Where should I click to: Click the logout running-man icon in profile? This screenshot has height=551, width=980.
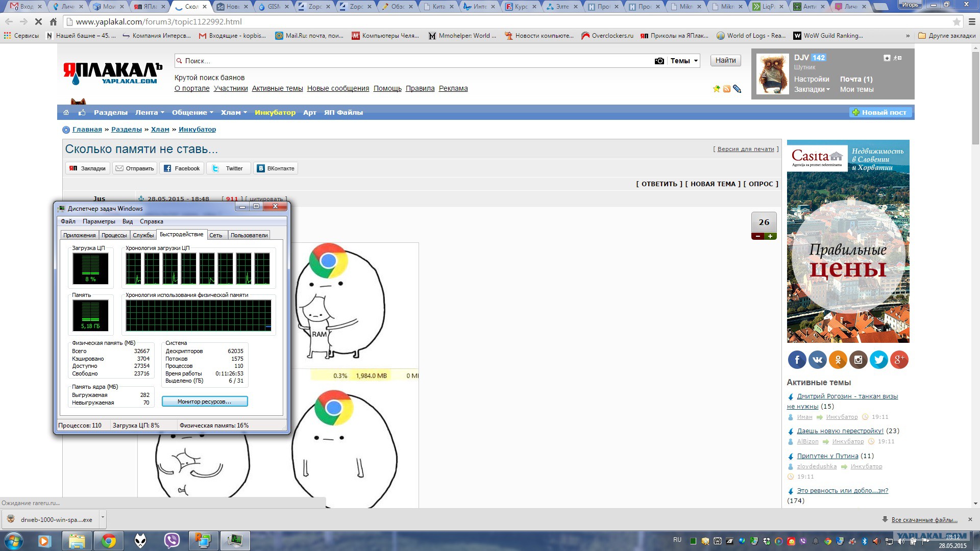point(897,58)
